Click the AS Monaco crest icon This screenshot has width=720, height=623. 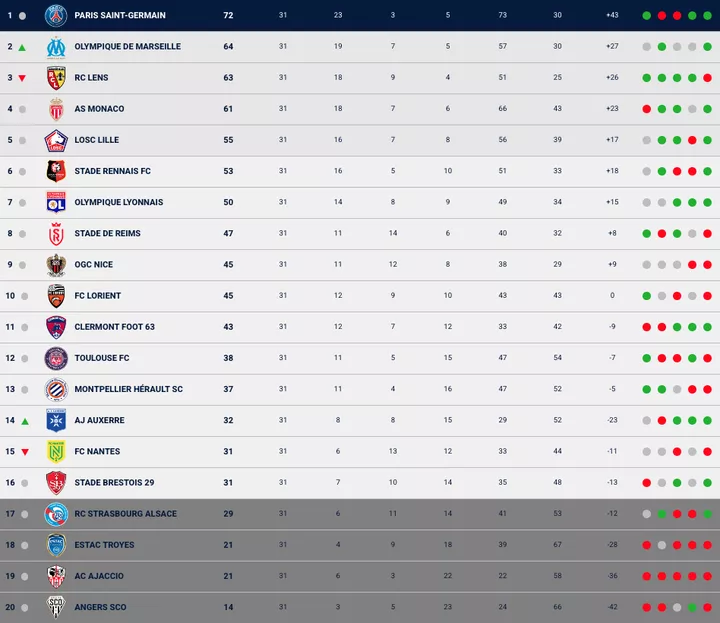click(x=56, y=109)
